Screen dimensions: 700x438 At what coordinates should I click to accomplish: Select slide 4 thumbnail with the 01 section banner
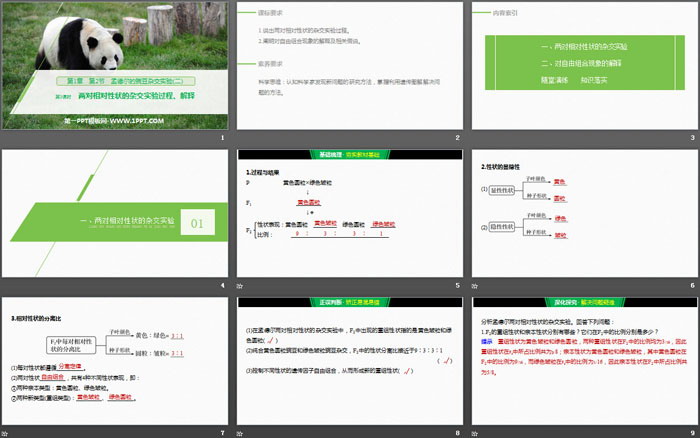click(115, 213)
